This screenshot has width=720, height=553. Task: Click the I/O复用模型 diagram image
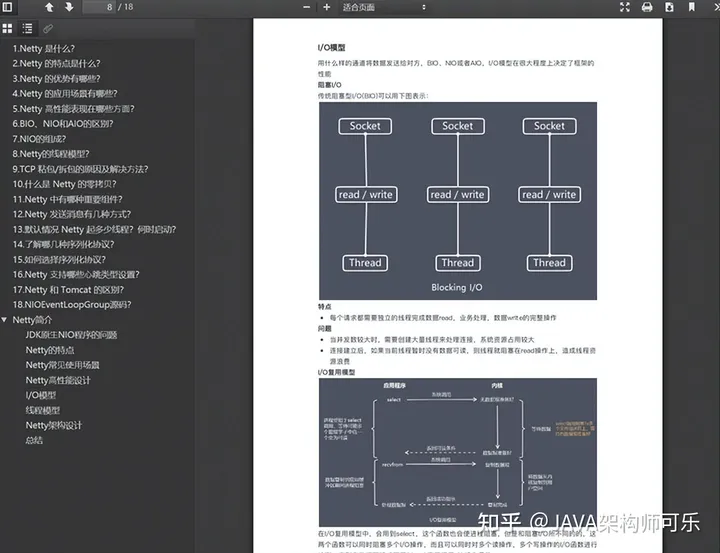[458, 452]
